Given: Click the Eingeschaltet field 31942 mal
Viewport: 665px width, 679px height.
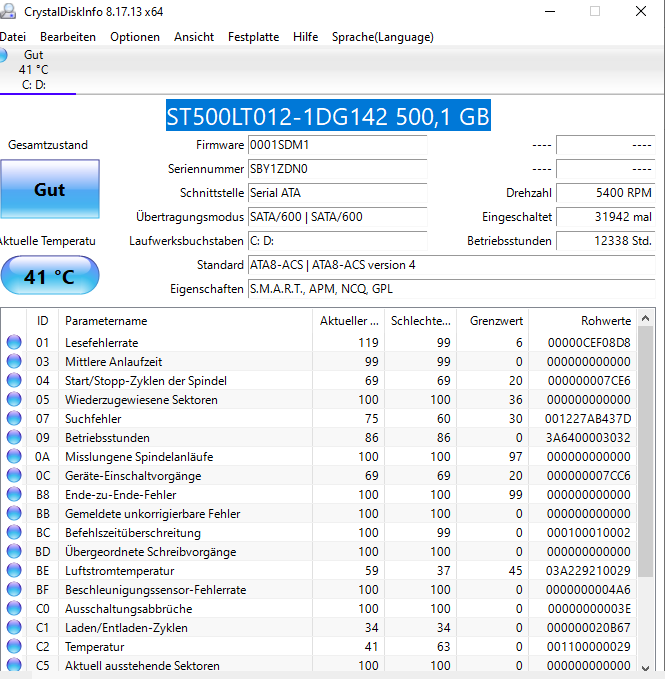Looking at the screenshot, I should (606, 217).
